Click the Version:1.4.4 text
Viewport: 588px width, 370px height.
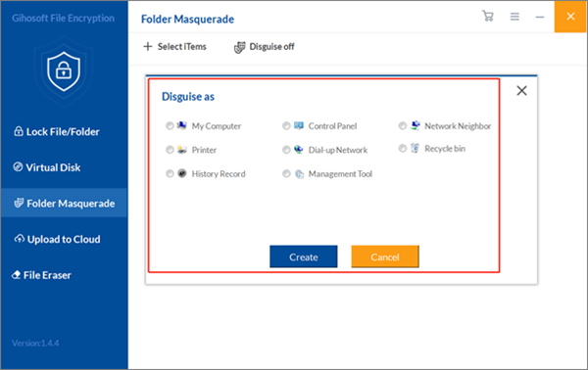[35, 343]
